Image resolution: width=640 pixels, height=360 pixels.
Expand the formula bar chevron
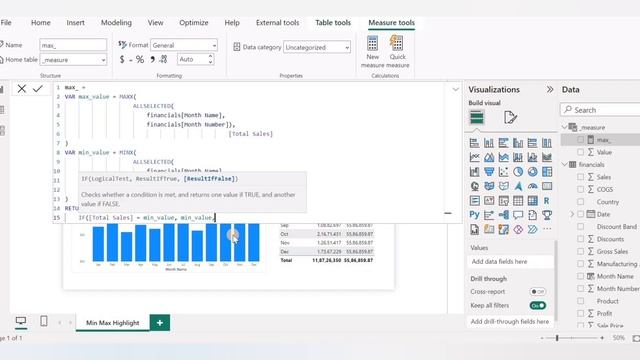[x=456, y=89]
